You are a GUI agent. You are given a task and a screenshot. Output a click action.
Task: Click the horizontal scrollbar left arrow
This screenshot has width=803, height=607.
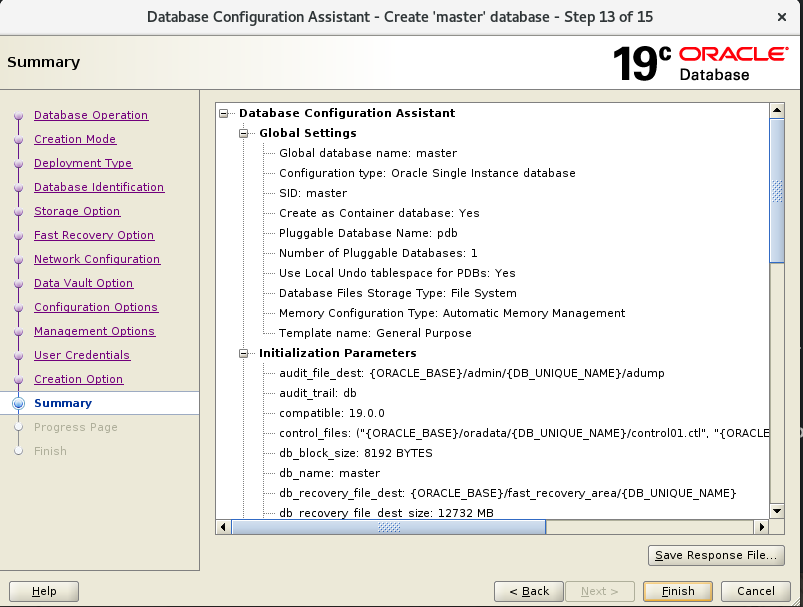click(x=223, y=527)
